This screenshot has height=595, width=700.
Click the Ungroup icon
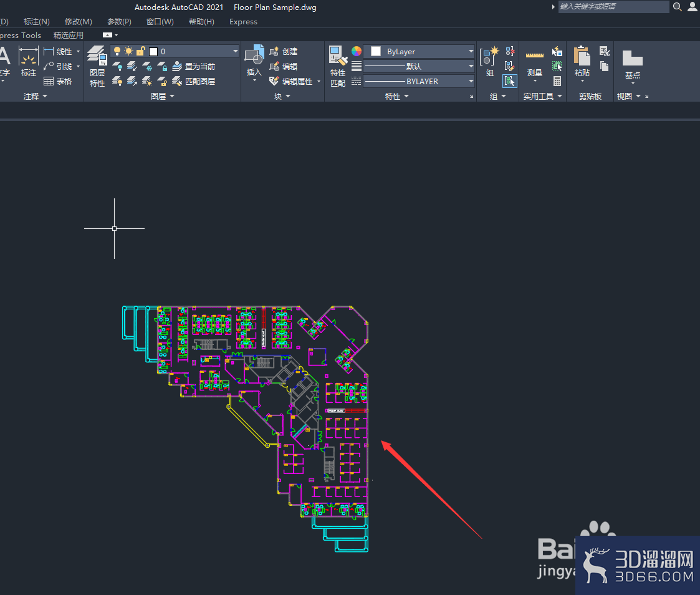510,51
